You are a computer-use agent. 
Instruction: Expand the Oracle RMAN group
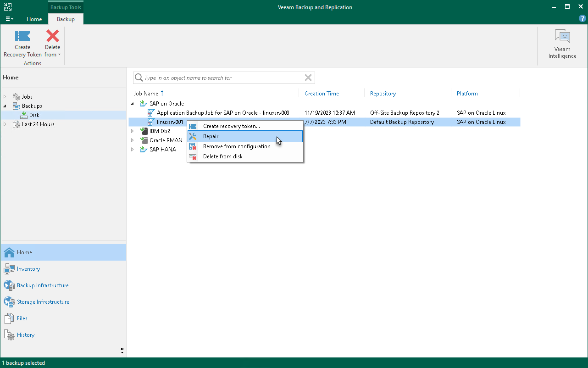tap(133, 140)
